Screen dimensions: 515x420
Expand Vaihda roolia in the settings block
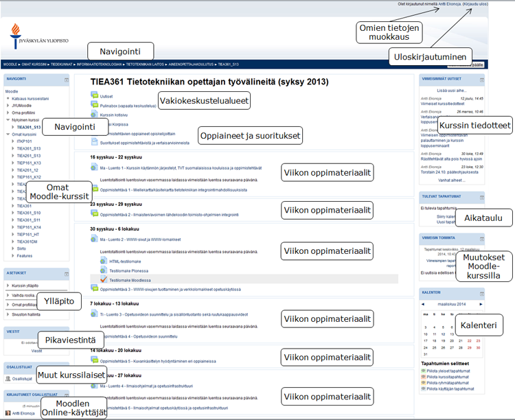click(x=8, y=295)
